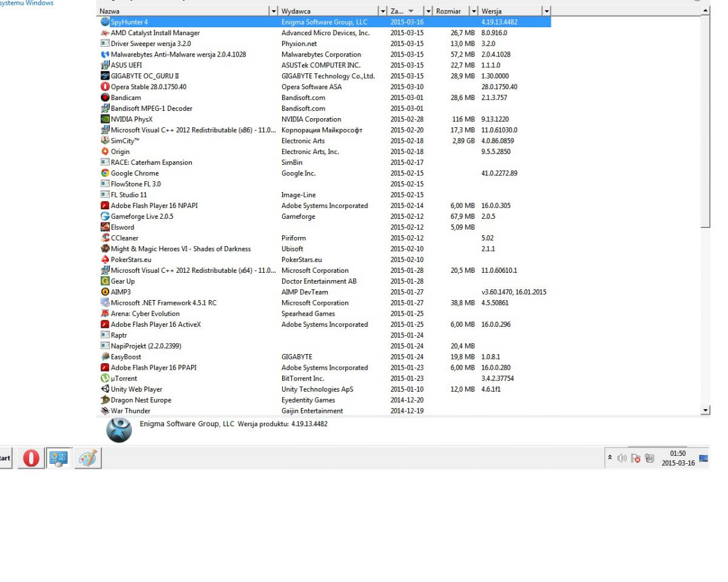Click the Unity Web Player icon
Viewport: 728px width, 582px height.
click(105, 390)
